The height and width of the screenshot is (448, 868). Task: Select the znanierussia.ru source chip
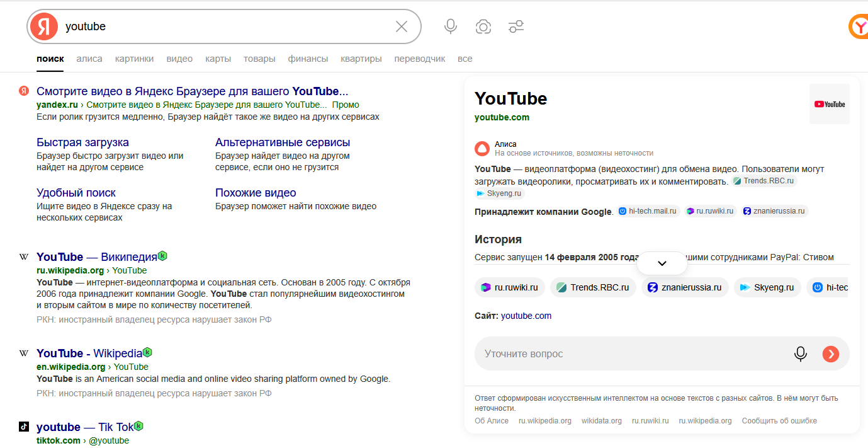click(x=685, y=287)
